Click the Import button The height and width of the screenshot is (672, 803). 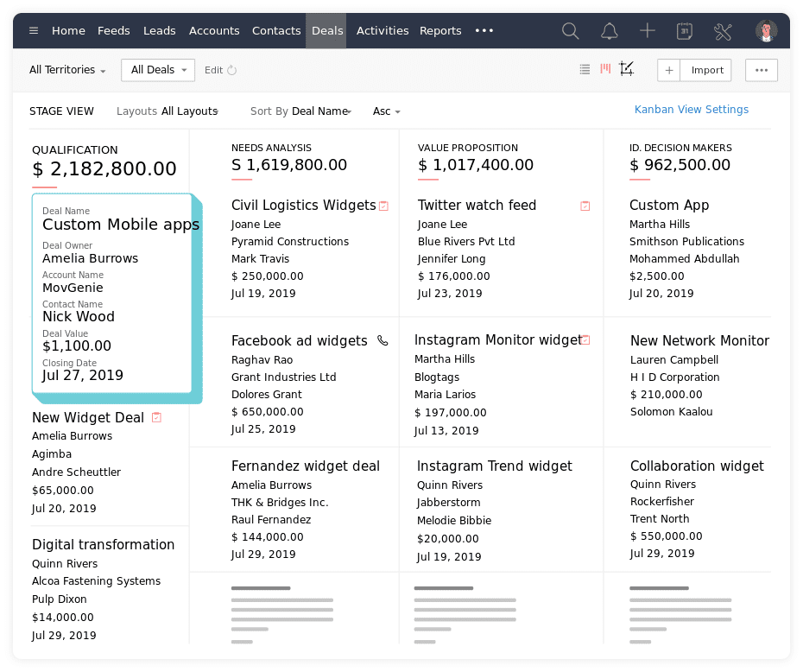(x=707, y=70)
